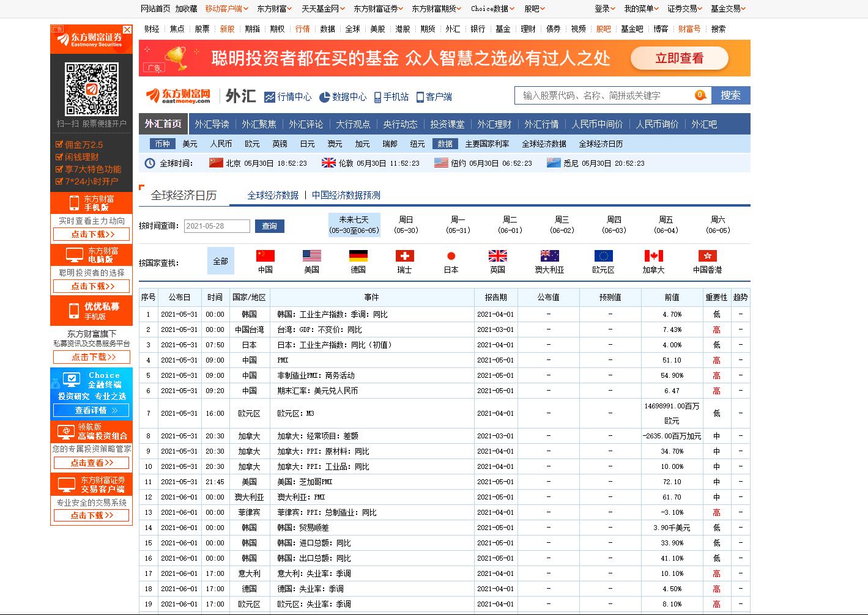Filter by the Germany flag icon
Viewport: 868px width, 615px height.
tap(358, 256)
